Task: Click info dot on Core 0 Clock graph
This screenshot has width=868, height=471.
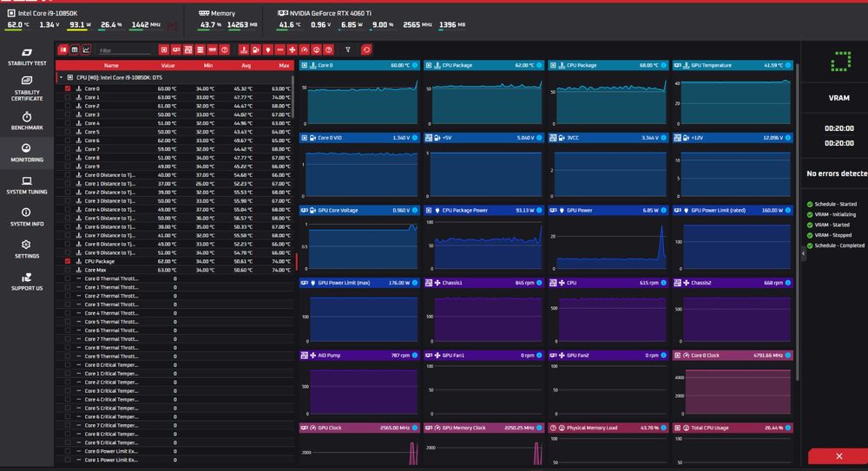Action: 788,356
